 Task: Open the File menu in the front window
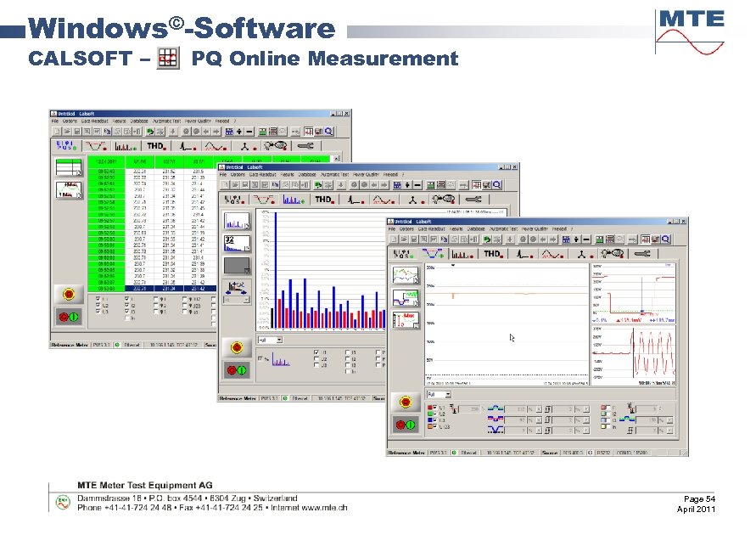(392, 228)
